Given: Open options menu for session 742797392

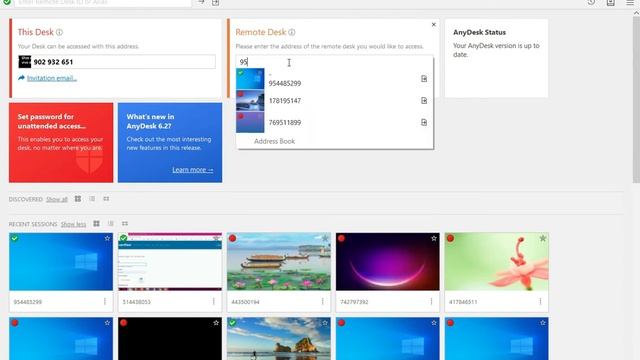Looking at the screenshot, I should coord(431,302).
